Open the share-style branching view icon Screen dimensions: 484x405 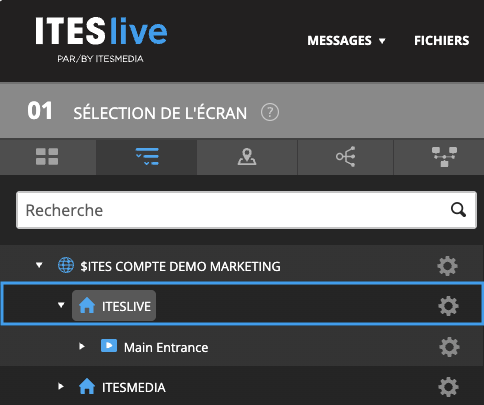pos(346,157)
